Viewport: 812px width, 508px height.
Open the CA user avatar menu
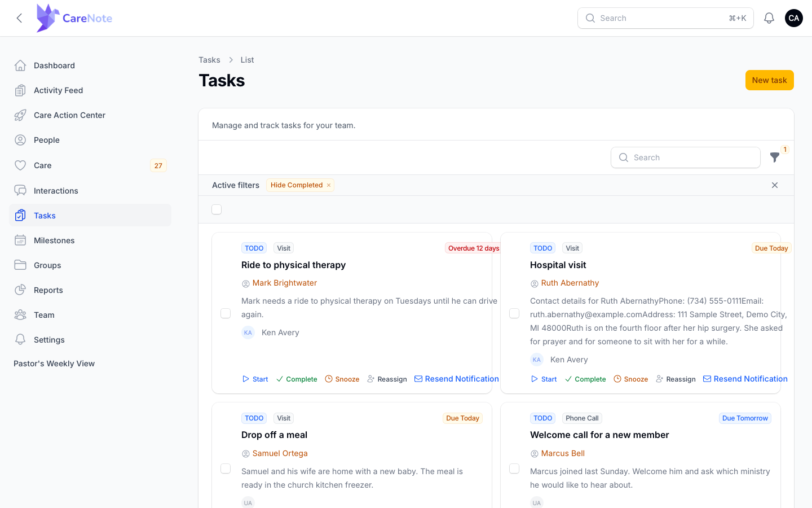point(794,18)
